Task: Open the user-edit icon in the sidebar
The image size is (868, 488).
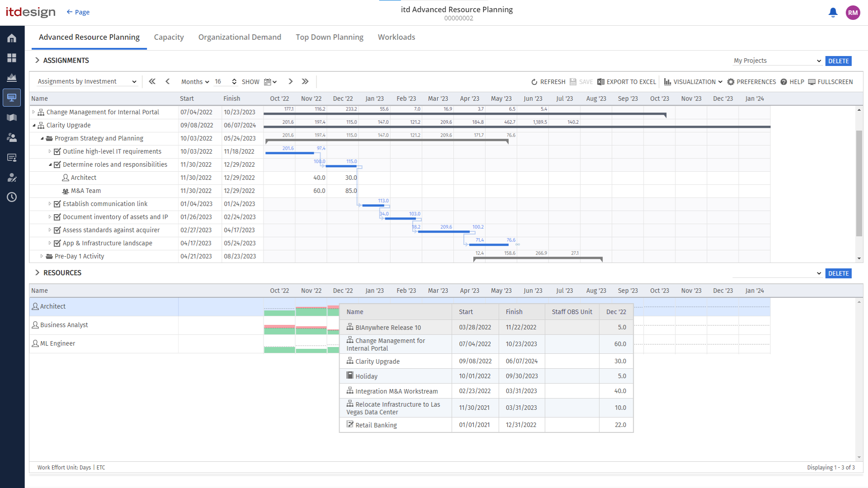Action: [12, 177]
